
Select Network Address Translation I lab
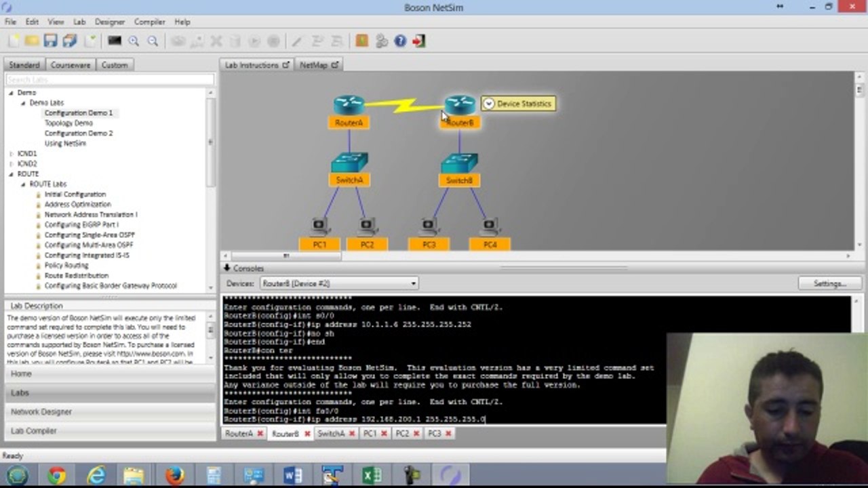[91, 215]
